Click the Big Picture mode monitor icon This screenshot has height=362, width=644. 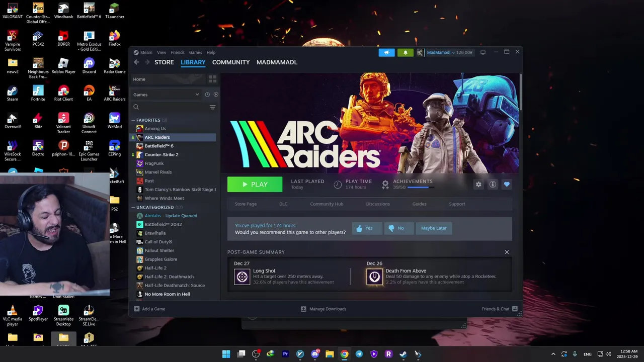tap(483, 52)
